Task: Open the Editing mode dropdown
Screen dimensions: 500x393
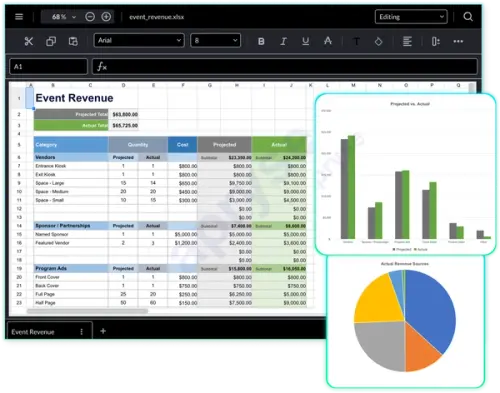Action: click(411, 17)
